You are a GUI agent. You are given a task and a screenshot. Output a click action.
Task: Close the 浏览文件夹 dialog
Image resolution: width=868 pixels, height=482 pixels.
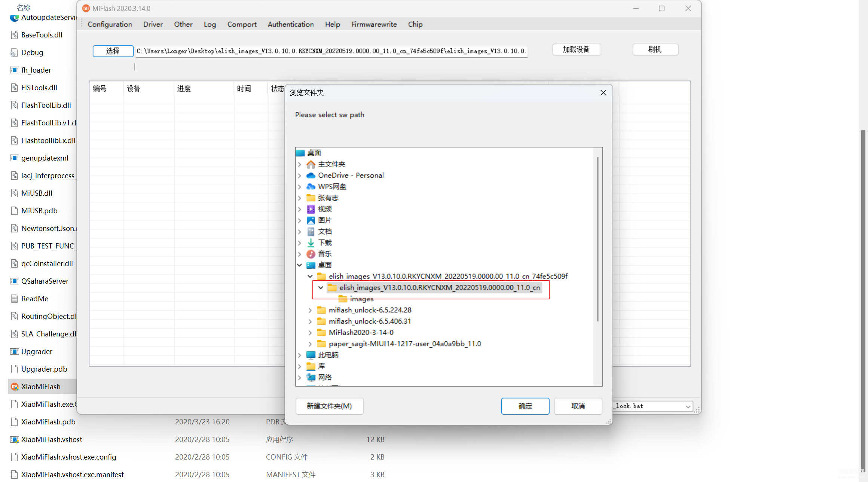point(603,92)
